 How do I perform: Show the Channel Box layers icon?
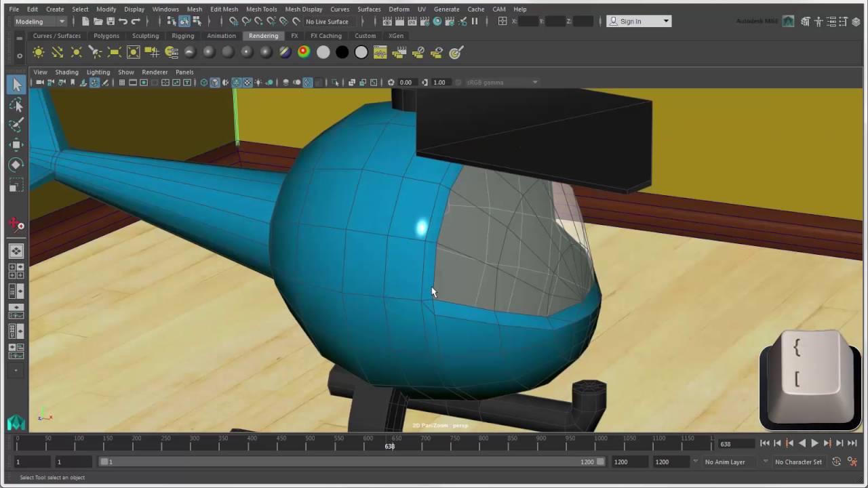pyautogui.click(x=856, y=22)
